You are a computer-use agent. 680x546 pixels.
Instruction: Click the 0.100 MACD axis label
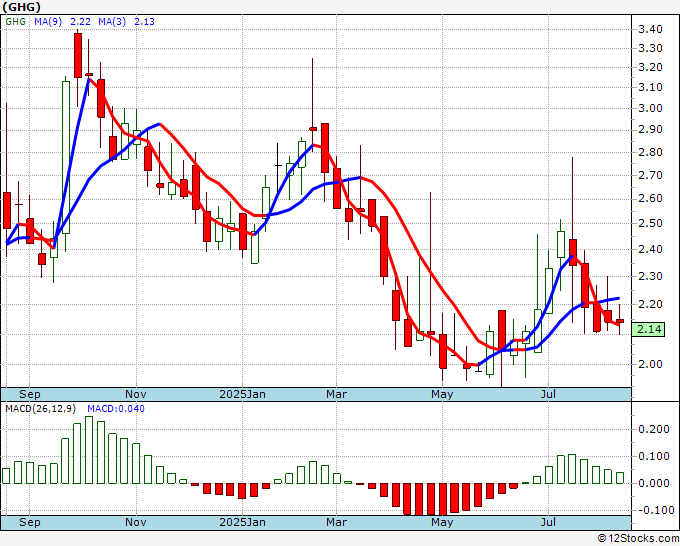click(654, 456)
